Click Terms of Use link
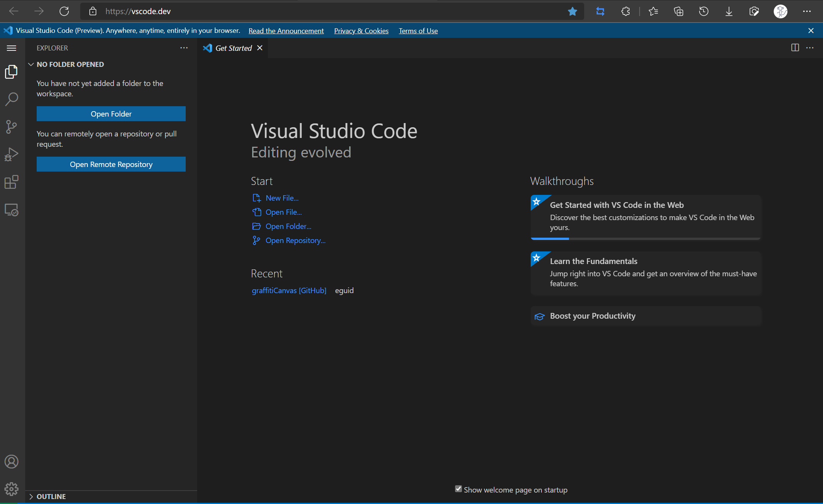This screenshot has height=504, width=823. pyautogui.click(x=418, y=31)
